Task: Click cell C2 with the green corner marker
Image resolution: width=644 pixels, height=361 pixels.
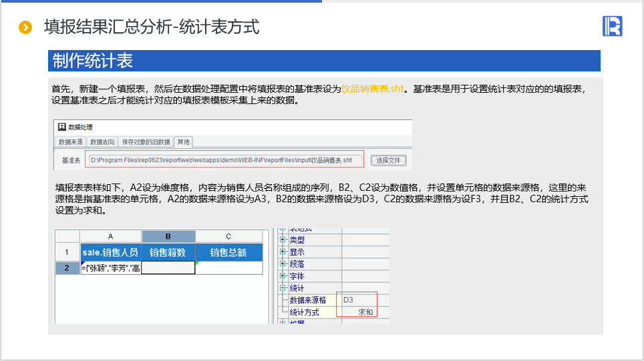Action: (228, 268)
